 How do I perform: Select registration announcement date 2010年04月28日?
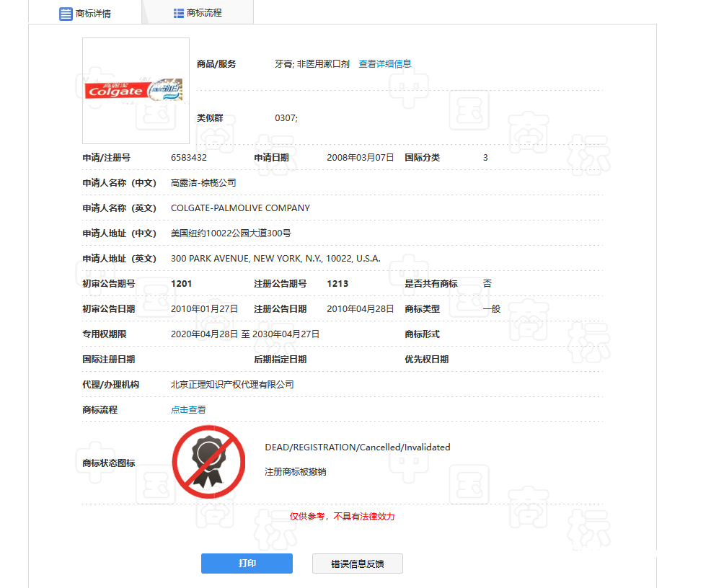360,309
